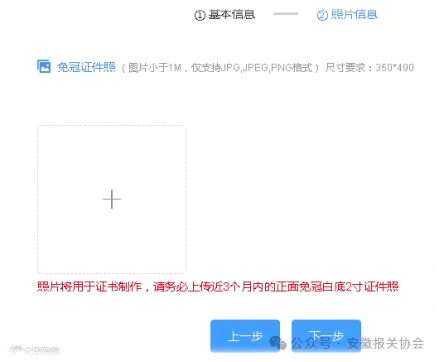Go to step 1 基本信息
This screenshot has width=439, height=362.
click(x=225, y=15)
